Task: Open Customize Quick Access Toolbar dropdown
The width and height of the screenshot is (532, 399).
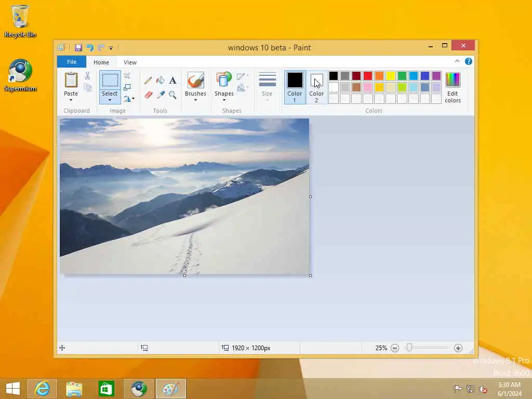Action: [x=111, y=48]
